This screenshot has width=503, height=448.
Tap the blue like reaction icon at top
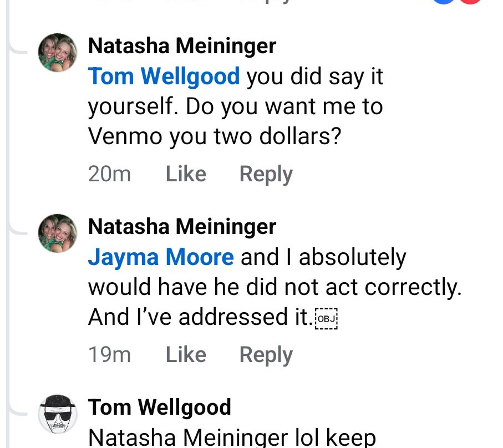[443, 2]
